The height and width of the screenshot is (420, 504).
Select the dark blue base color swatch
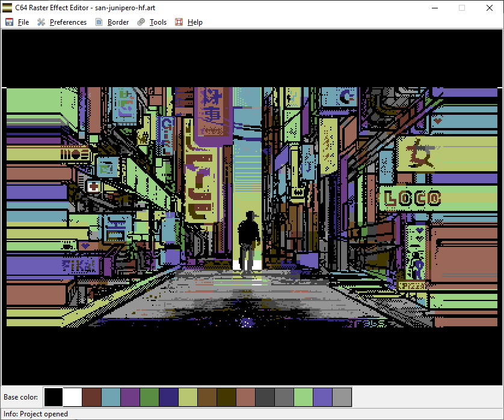169,397
